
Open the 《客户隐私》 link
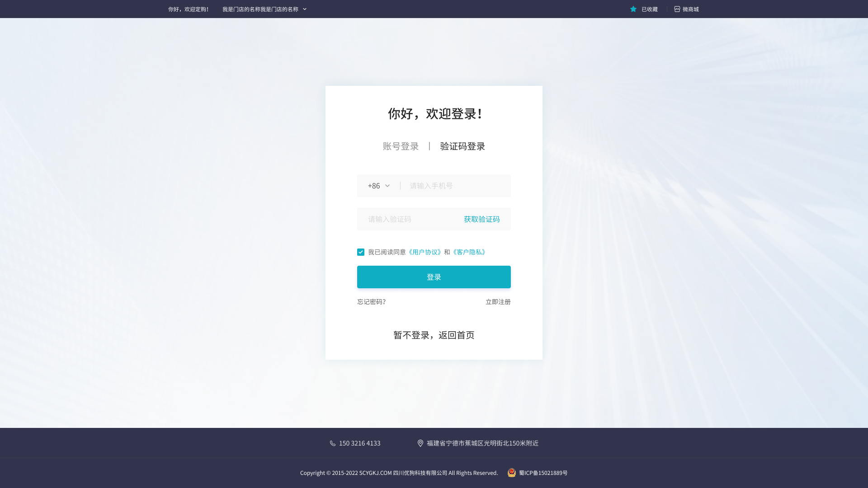[469, 252]
